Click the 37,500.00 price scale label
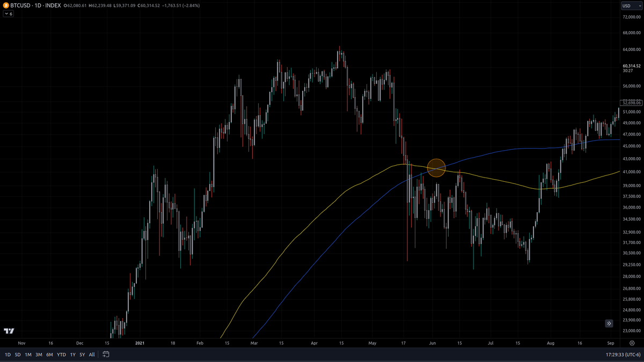The image size is (644, 362). click(x=631, y=196)
